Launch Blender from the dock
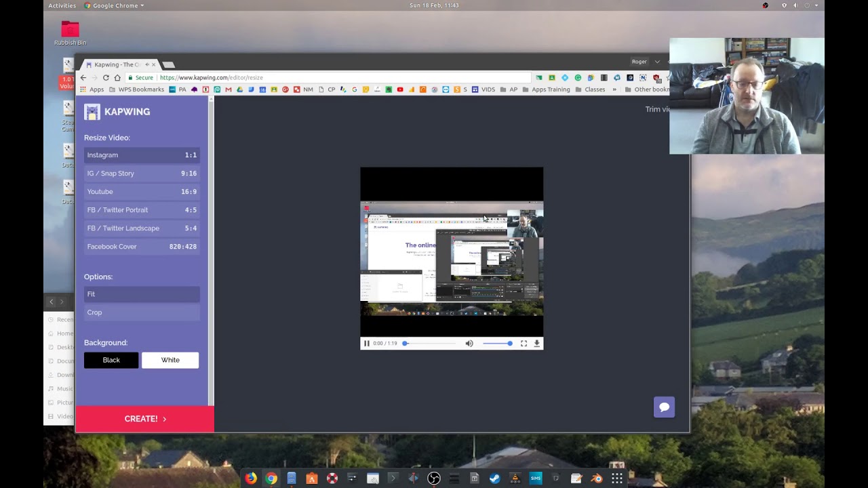The width and height of the screenshot is (868, 488). coord(597,479)
